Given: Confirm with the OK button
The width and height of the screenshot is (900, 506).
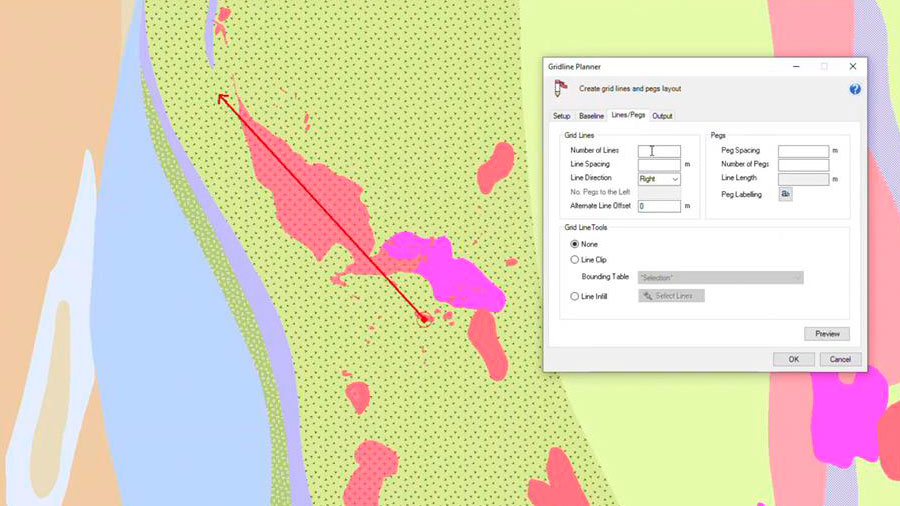Looking at the screenshot, I should [793, 359].
